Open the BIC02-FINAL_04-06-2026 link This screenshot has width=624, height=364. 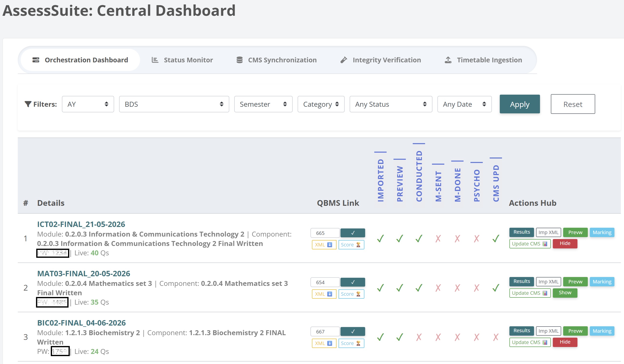point(81,323)
